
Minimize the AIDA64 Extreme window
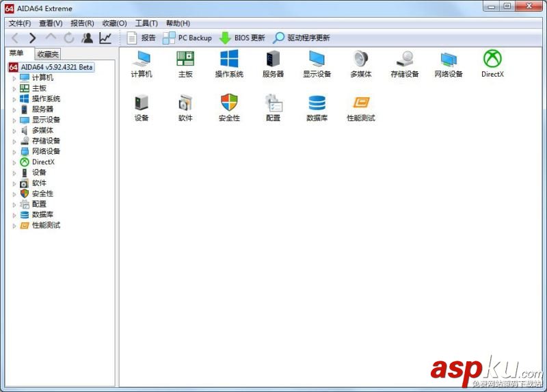[492, 6]
